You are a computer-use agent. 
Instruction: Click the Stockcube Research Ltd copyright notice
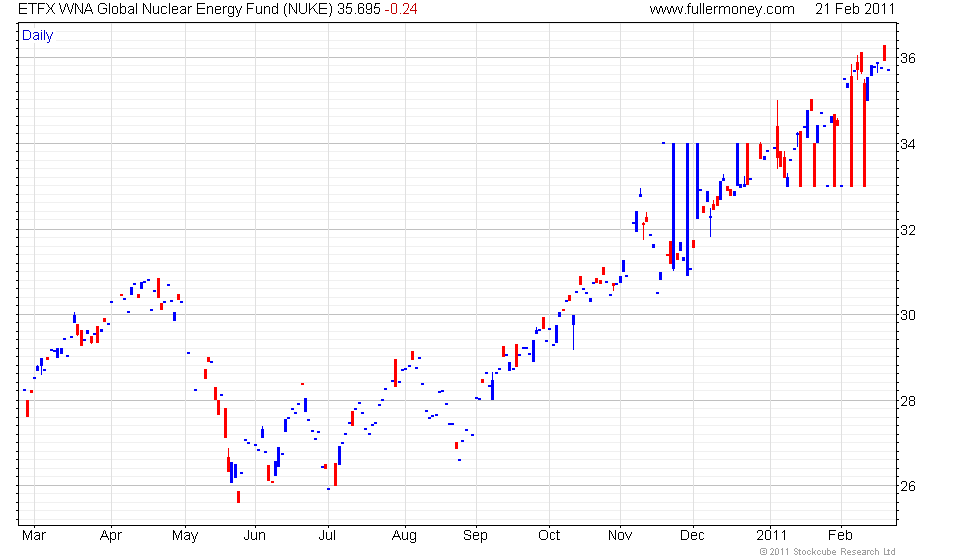coord(826,552)
